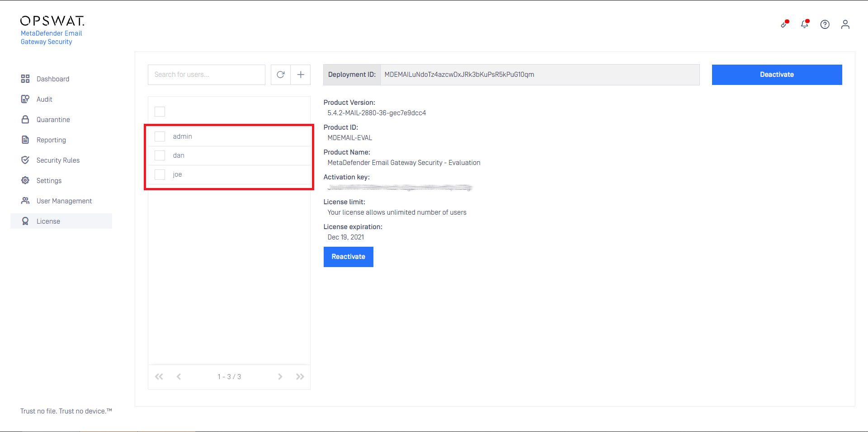868x432 pixels.
Task: Click the Security Rules shield icon
Action: 25,160
